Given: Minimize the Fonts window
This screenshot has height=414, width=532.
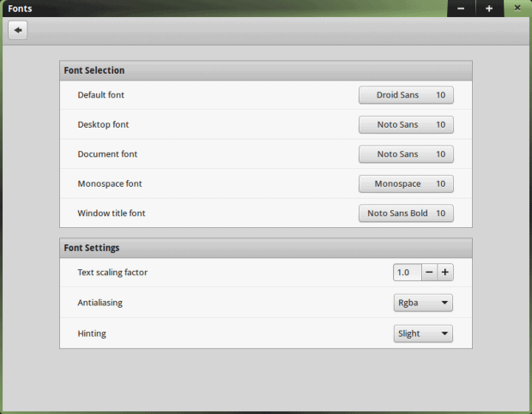Looking at the screenshot, I should (461, 9).
